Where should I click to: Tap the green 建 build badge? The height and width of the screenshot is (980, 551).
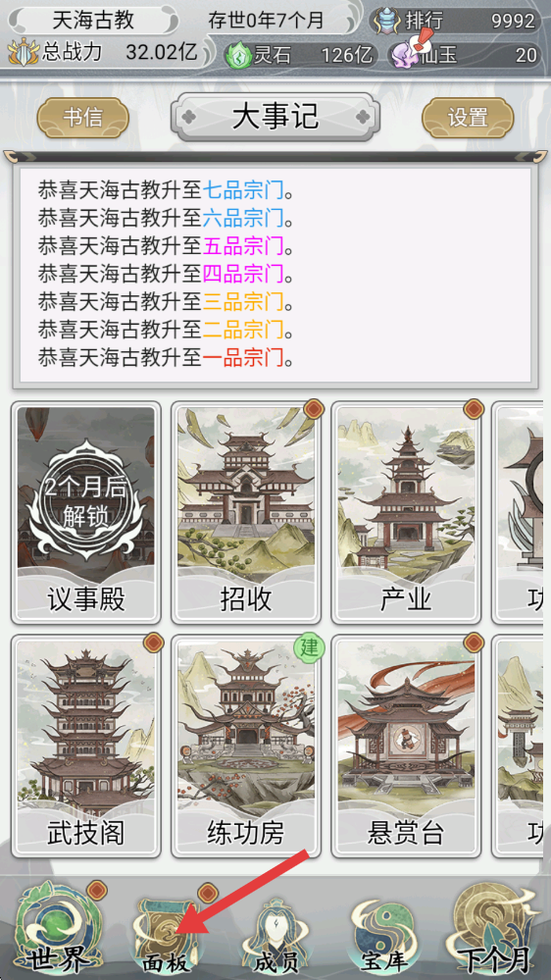click(x=310, y=646)
